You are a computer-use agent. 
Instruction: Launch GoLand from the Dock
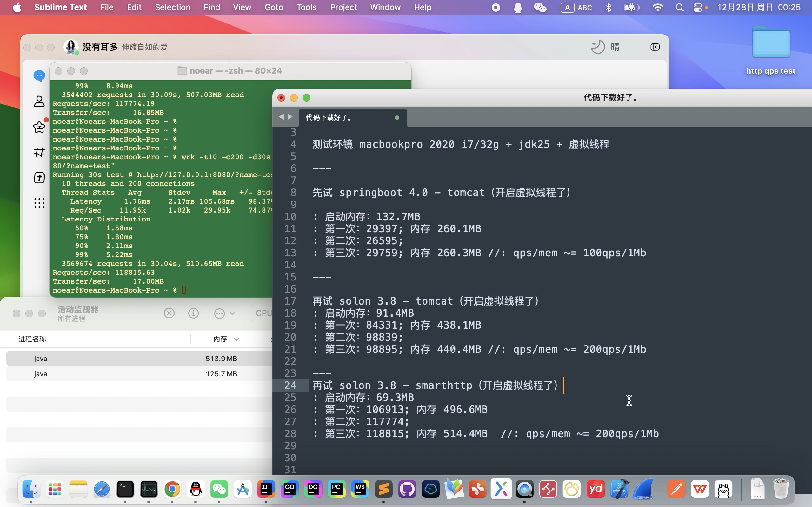[x=290, y=489]
